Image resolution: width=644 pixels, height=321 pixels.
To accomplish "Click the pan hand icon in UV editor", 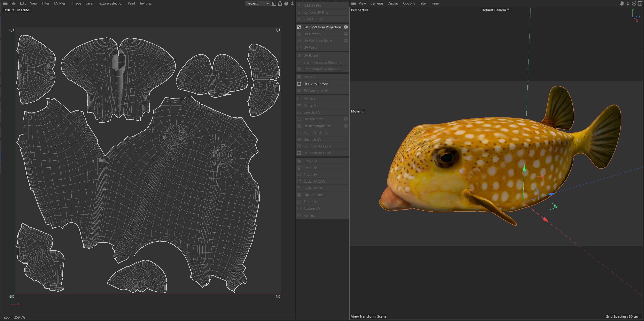I will [x=286, y=3].
